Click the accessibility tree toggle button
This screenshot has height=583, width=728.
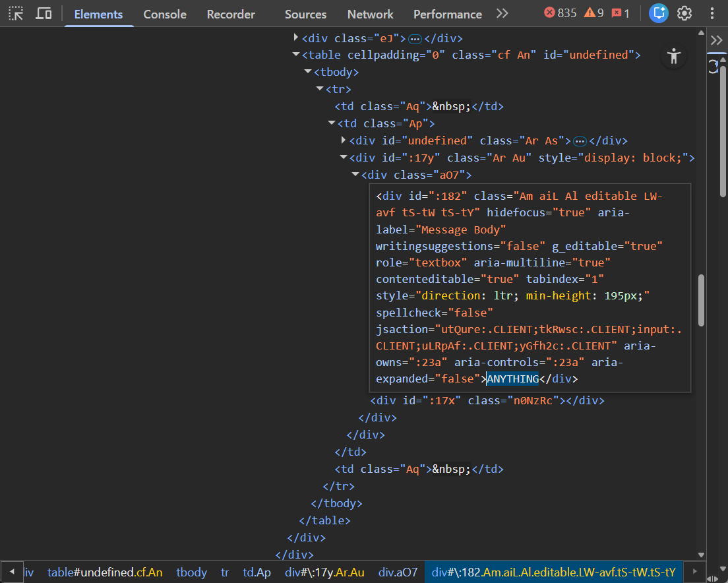(x=673, y=56)
